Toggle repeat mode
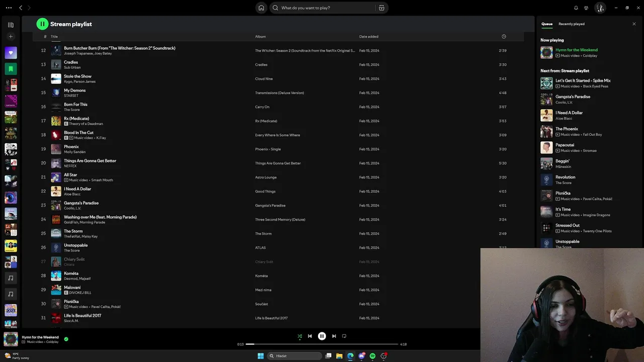 pos(344,336)
